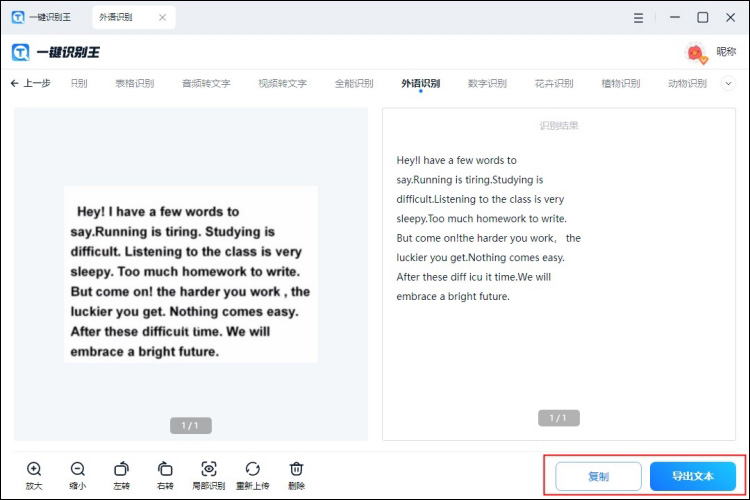Viewport: 750px width, 500px height.
Task: Click result line "luckier you get.Nothing comes easy."
Action: click(x=480, y=257)
